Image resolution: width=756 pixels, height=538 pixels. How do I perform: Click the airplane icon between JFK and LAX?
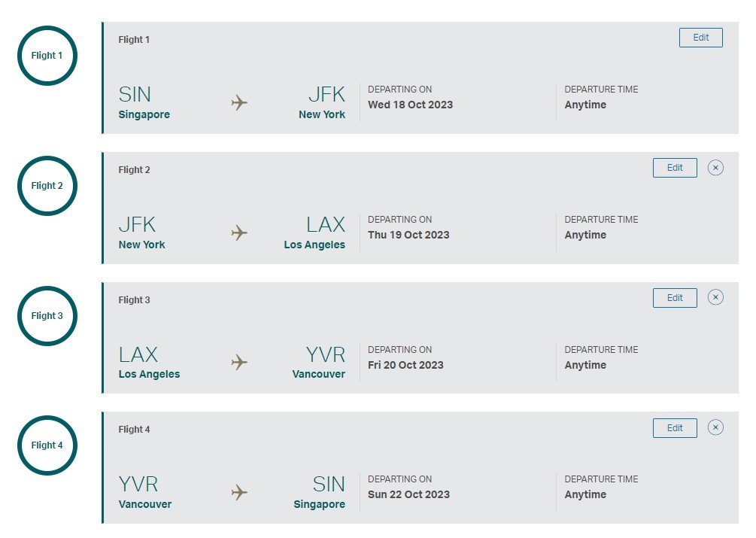[x=239, y=231]
